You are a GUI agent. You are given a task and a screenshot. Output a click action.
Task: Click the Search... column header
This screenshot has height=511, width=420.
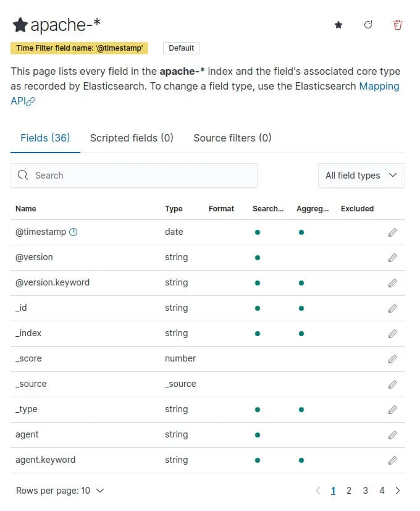click(268, 209)
